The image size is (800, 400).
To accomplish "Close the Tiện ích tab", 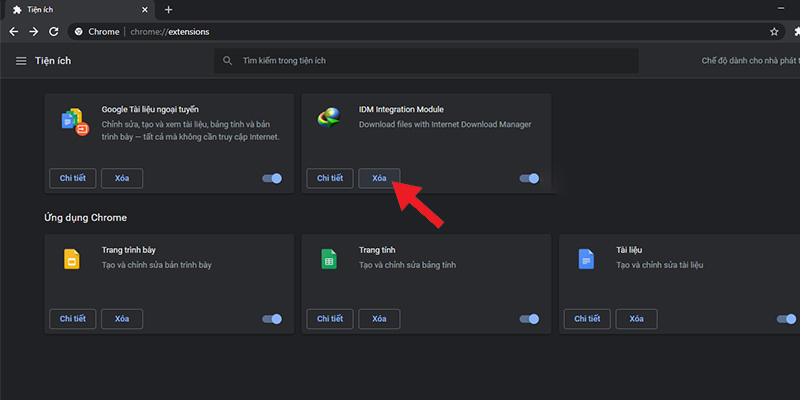I will click(145, 10).
